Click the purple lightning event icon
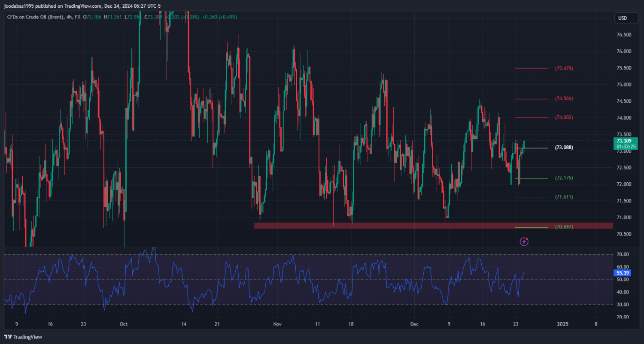Screen dimensions: 644x344 click(x=524, y=241)
